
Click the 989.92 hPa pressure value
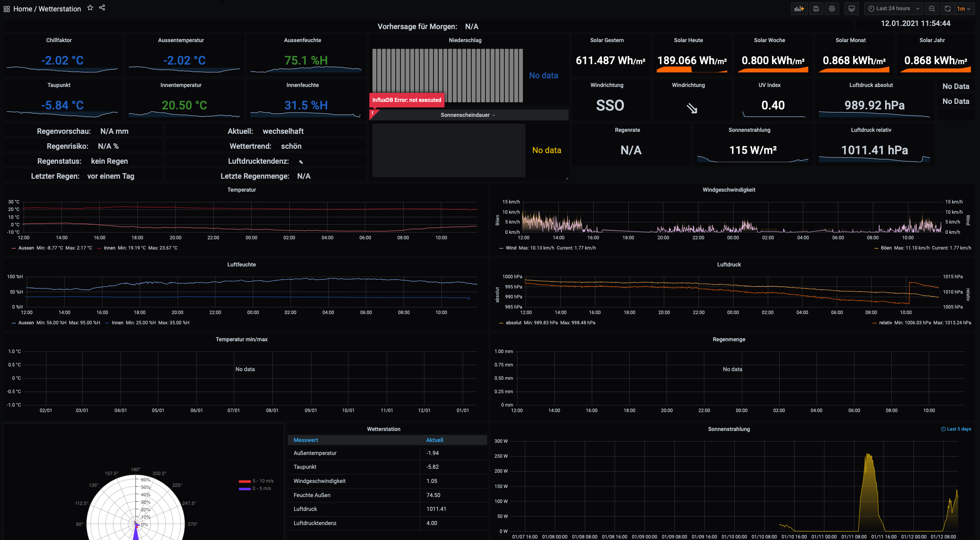[x=874, y=105]
